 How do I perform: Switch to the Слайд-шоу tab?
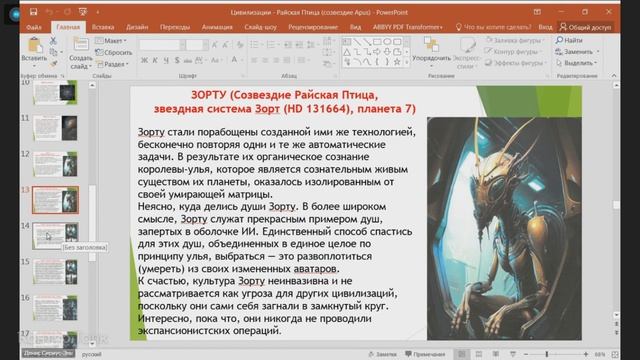coord(260,27)
